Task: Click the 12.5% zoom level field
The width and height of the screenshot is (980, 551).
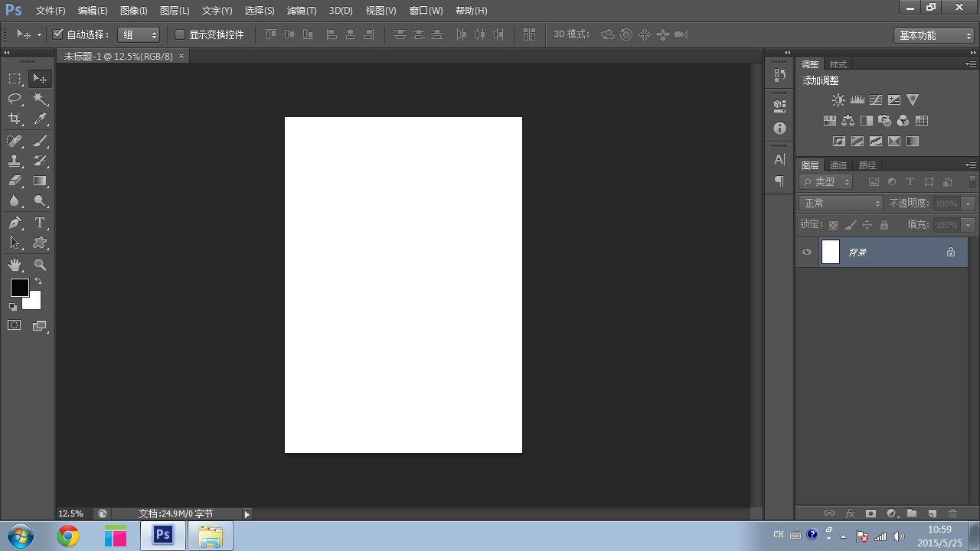Action: [71, 514]
